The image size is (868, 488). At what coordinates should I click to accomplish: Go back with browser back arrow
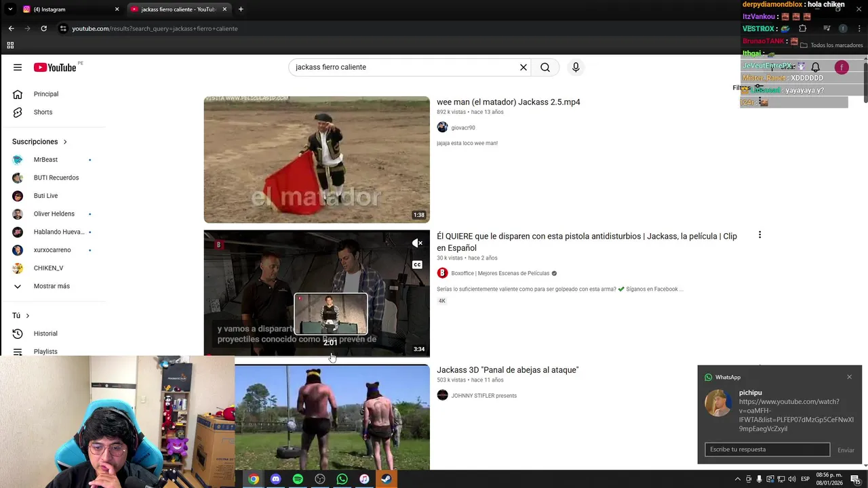coord(11,28)
